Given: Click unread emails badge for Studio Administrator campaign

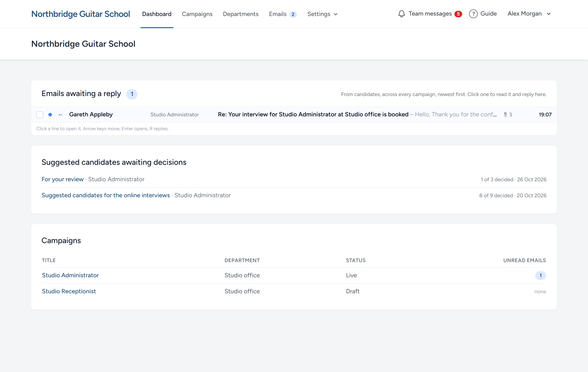Looking at the screenshot, I should coord(540,276).
